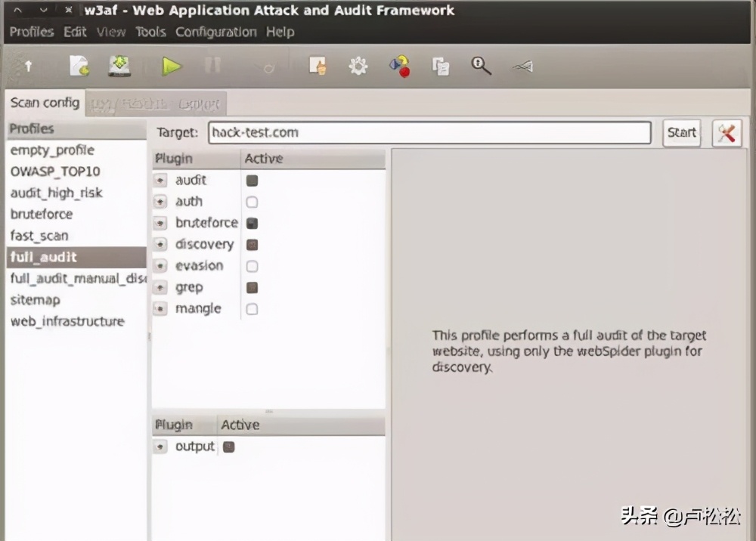The height and width of the screenshot is (541, 756).
Task: Click the New profile page icon
Action: point(79,66)
